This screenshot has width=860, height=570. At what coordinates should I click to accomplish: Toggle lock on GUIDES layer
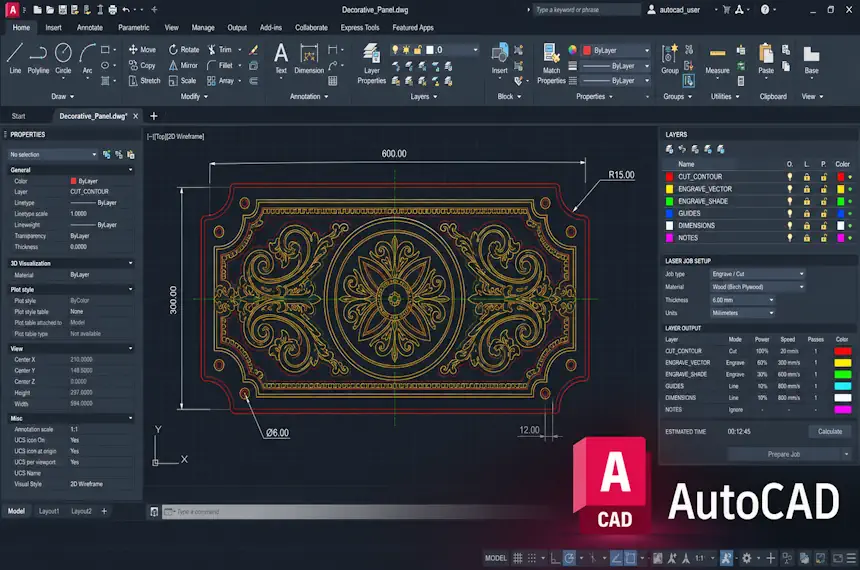tap(807, 213)
